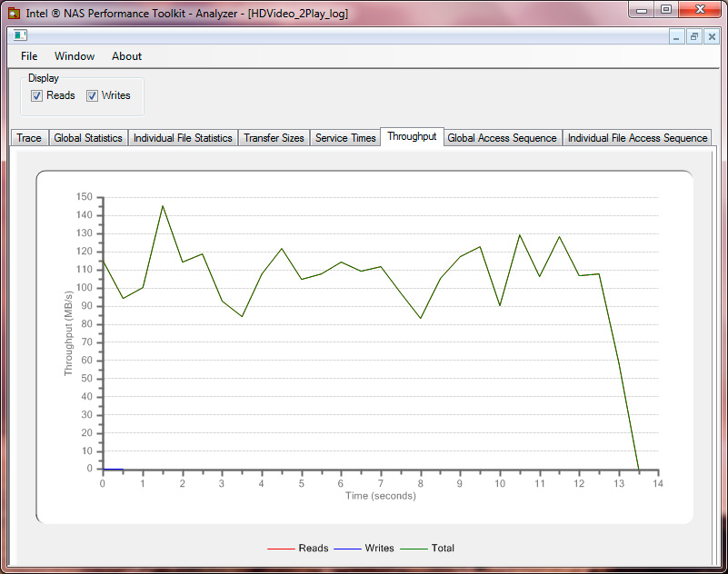Maximize the main Analyzer window
Screen dimensions: 728x574
click(x=666, y=10)
